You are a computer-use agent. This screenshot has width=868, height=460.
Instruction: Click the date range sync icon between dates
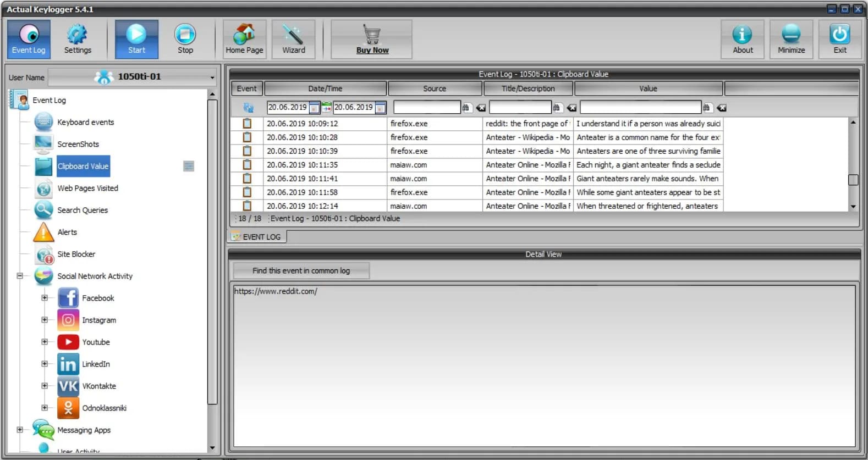pos(326,107)
